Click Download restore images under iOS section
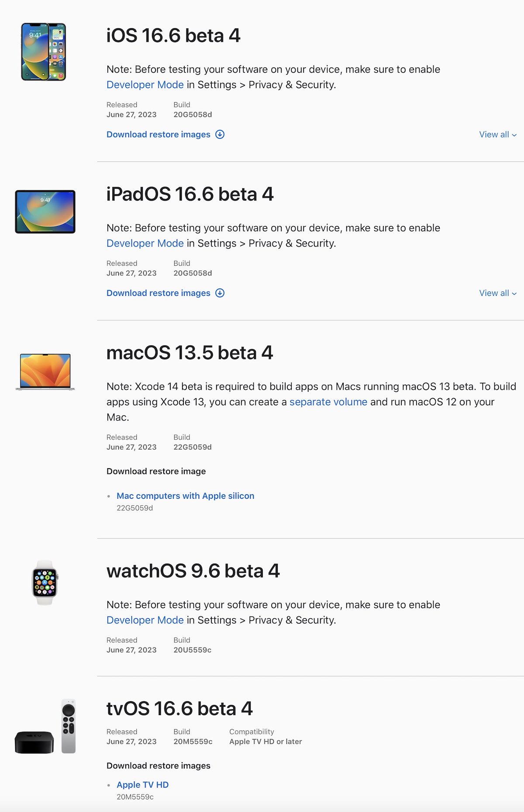 point(159,134)
